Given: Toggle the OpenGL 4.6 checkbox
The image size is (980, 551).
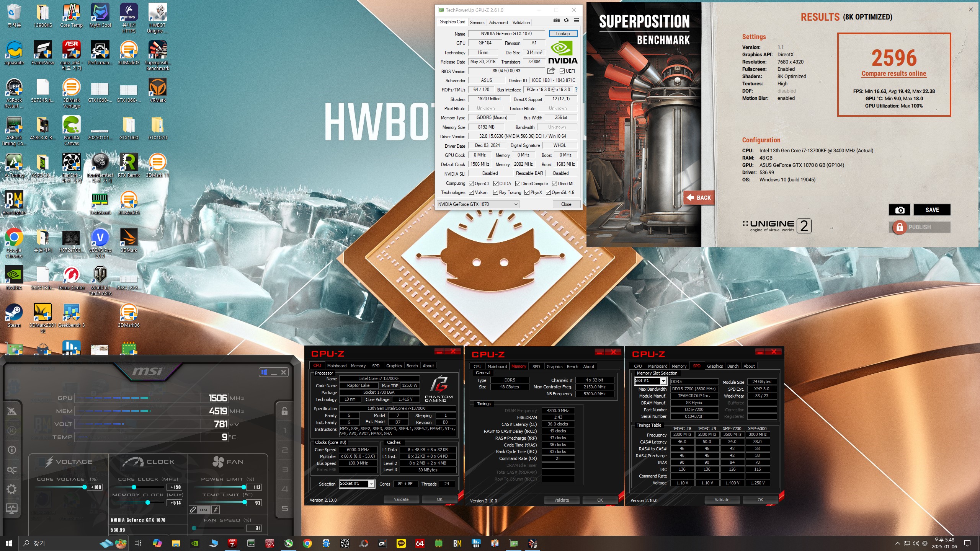Looking at the screenshot, I should (x=548, y=192).
